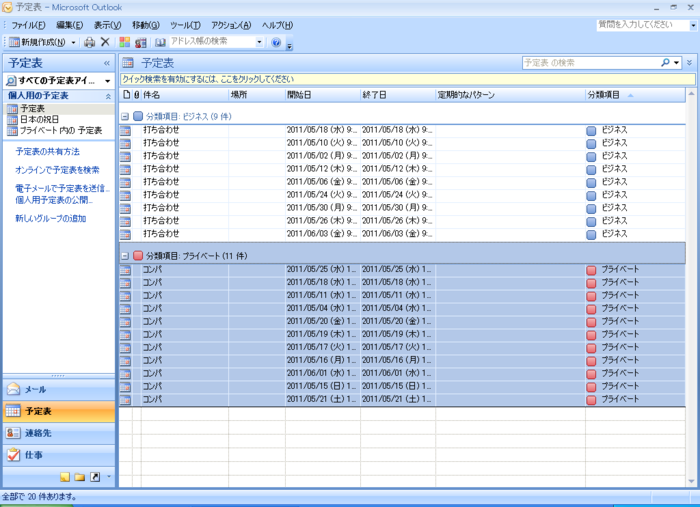Click the Folder List icon at pane bottom
The height and width of the screenshot is (507, 700).
pos(80,477)
